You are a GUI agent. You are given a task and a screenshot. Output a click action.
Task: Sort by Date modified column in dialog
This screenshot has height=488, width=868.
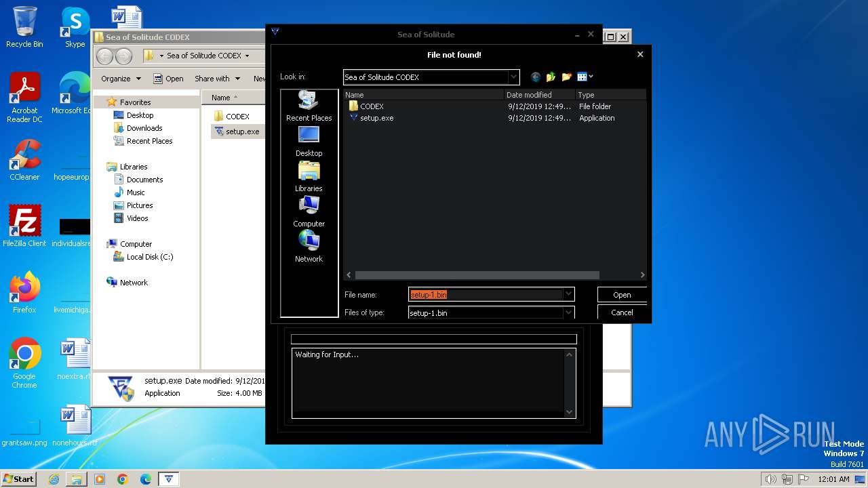[x=540, y=95]
